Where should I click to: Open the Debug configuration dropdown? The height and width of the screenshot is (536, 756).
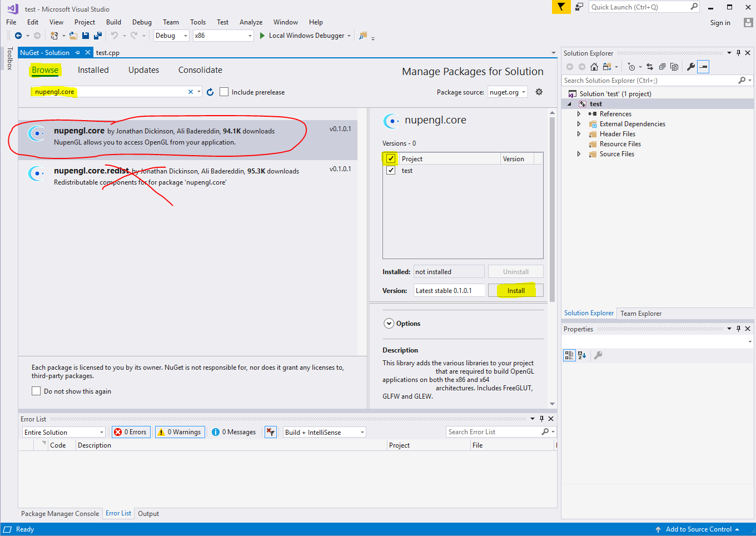pos(171,36)
